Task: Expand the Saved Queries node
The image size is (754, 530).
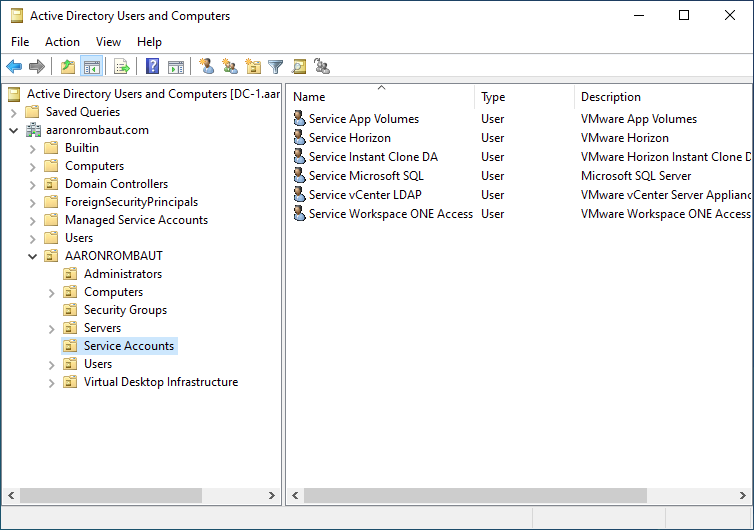Action: (x=14, y=112)
